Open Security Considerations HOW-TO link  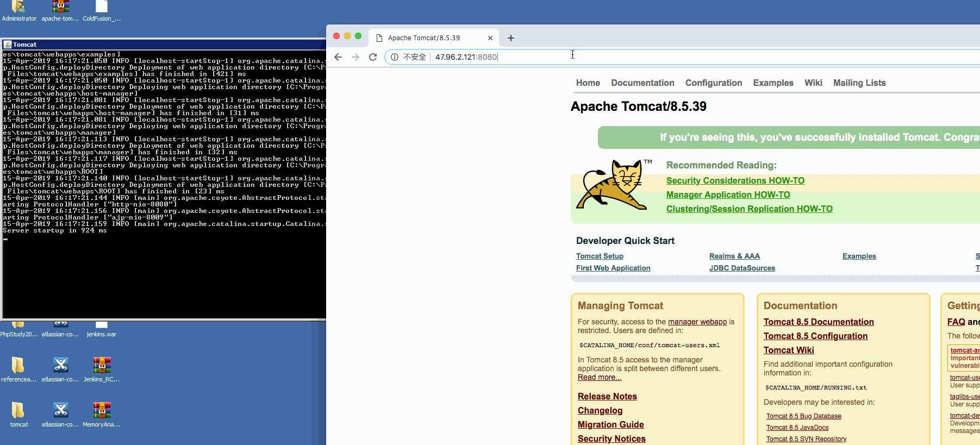(x=735, y=180)
